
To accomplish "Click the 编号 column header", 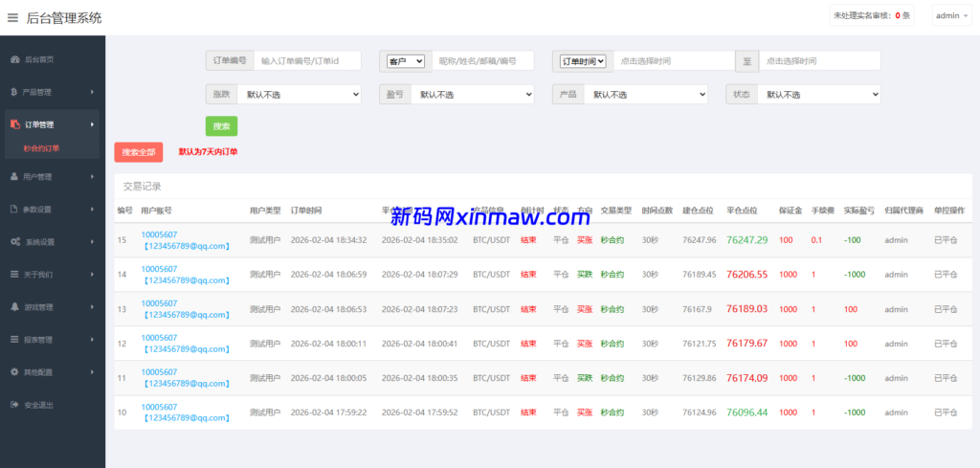I will [125, 211].
